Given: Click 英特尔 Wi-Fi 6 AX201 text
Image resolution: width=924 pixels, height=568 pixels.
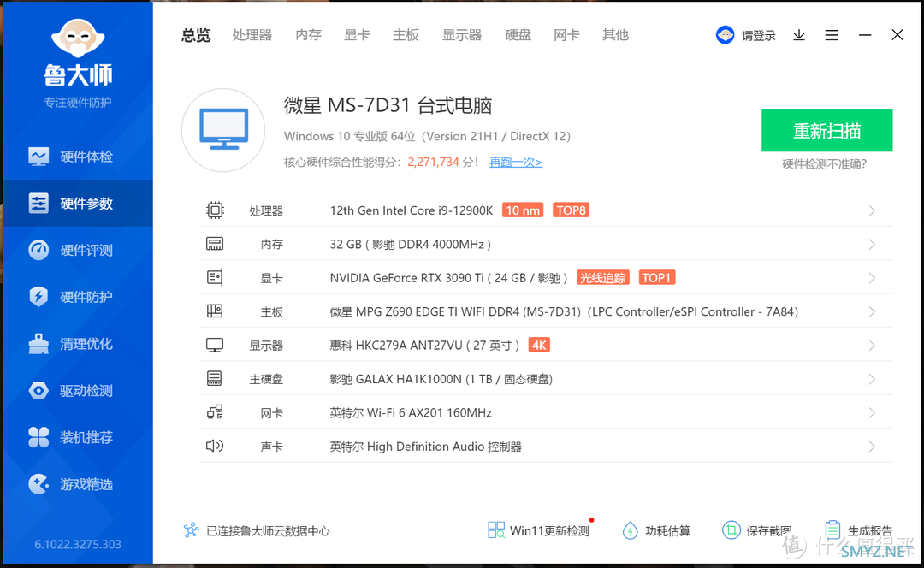Looking at the screenshot, I should point(411,412).
